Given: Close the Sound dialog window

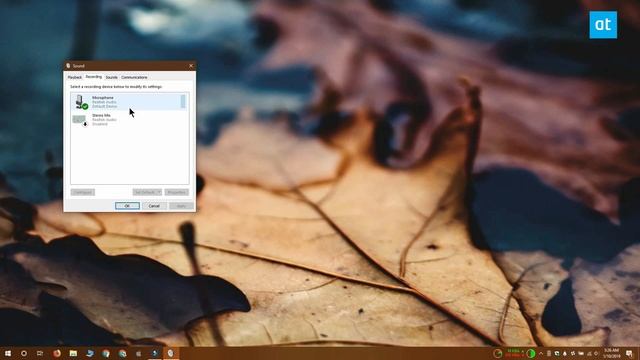Looking at the screenshot, I should click(191, 66).
